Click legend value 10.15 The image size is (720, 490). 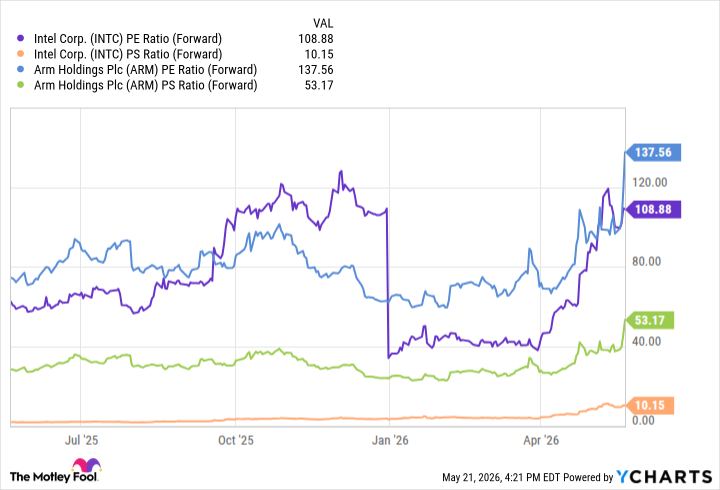click(x=319, y=55)
